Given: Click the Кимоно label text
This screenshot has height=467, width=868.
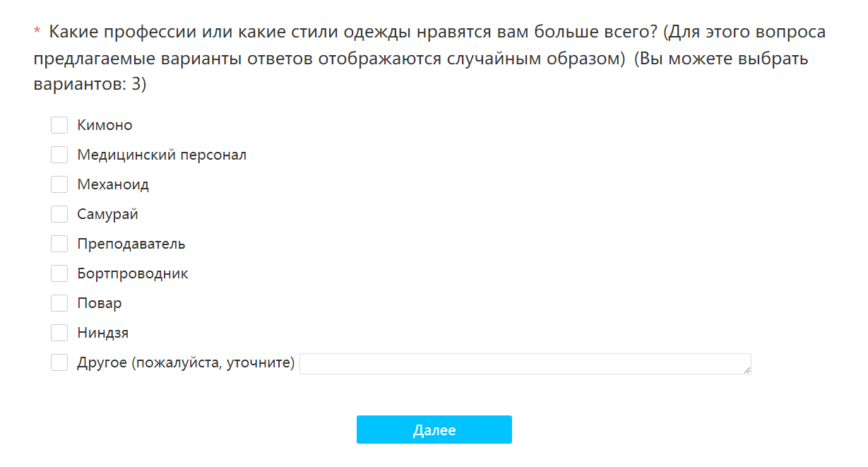Looking at the screenshot, I should 105,126.
